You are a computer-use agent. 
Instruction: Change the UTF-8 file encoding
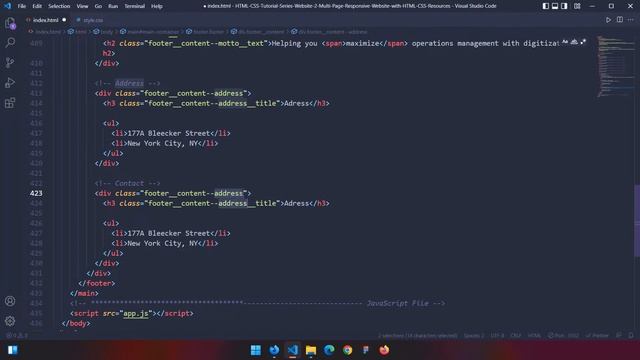(x=497, y=336)
